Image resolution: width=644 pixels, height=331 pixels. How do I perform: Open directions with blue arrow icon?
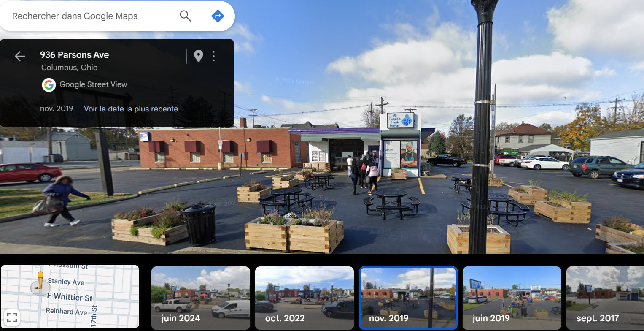click(218, 16)
